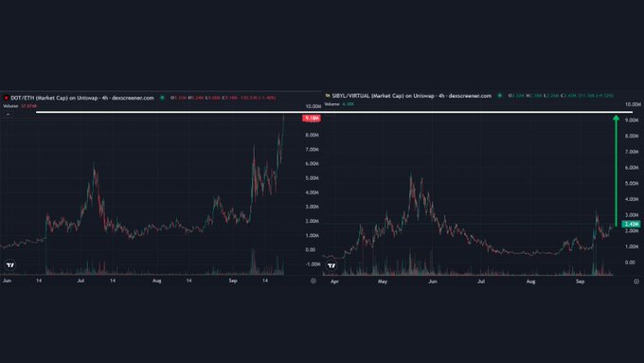The image size is (644, 363).
Task: Click green status dot after DOT/ETH title
Action: click(x=162, y=98)
